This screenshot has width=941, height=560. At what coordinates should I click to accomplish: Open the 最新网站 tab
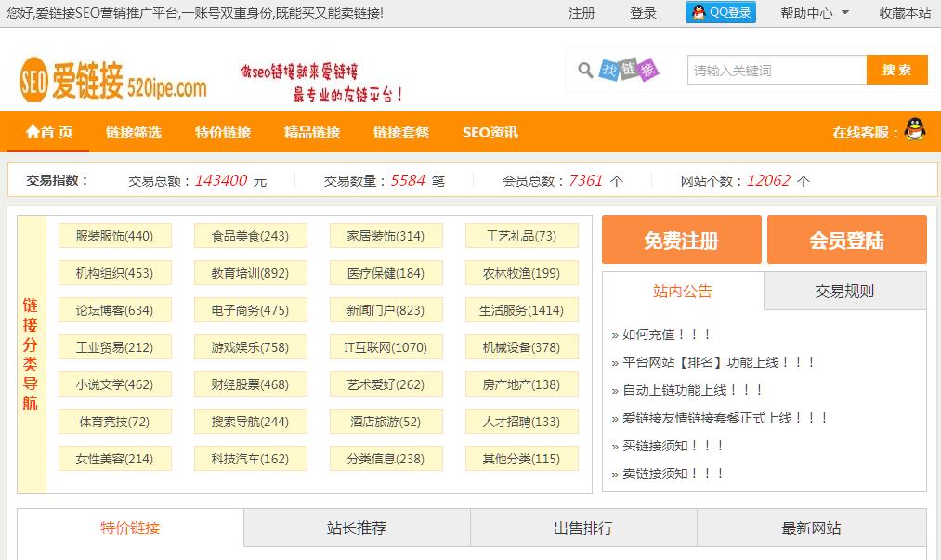coord(811,528)
